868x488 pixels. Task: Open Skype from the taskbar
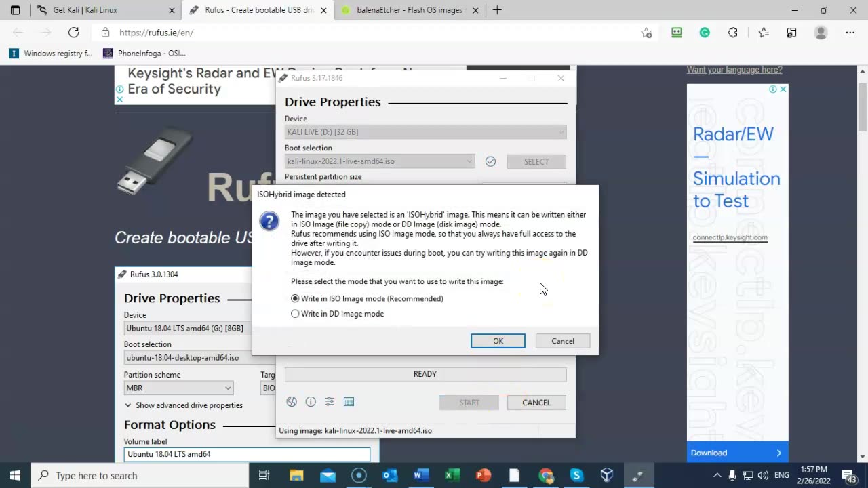coord(576,475)
